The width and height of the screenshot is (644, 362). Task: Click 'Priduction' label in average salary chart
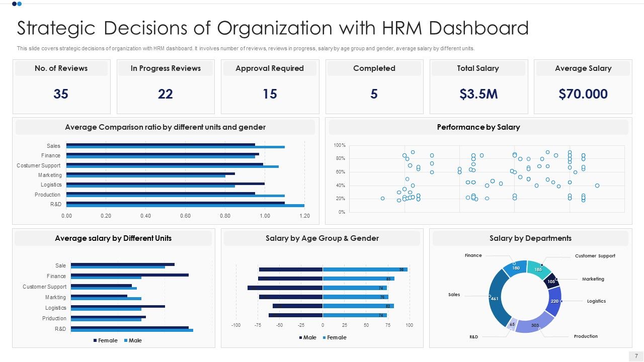(x=54, y=318)
